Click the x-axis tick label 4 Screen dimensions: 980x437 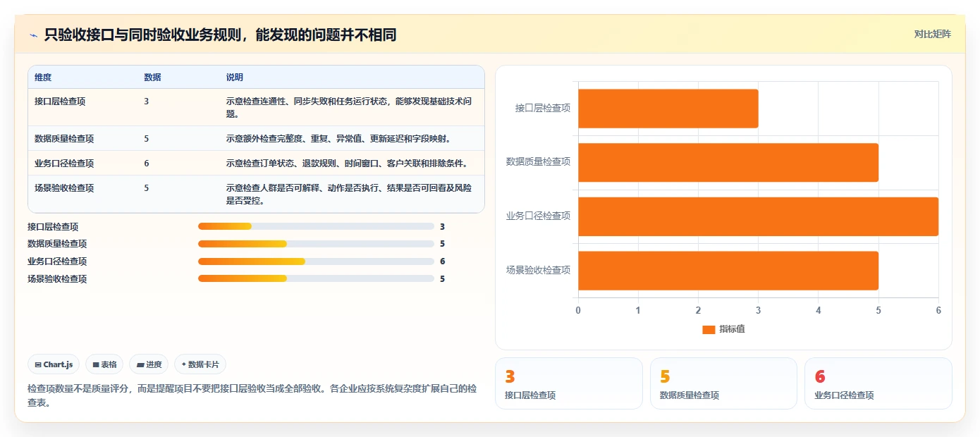(819, 310)
